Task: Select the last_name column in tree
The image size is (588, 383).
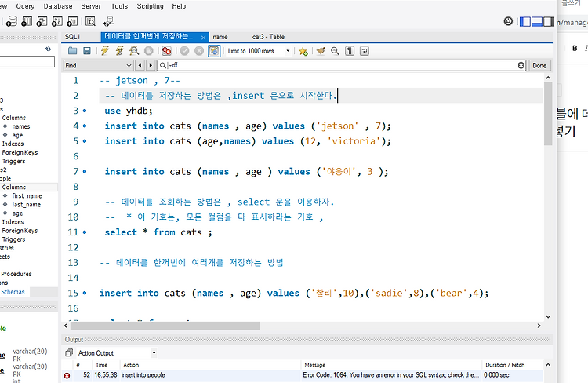Action: point(26,204)
